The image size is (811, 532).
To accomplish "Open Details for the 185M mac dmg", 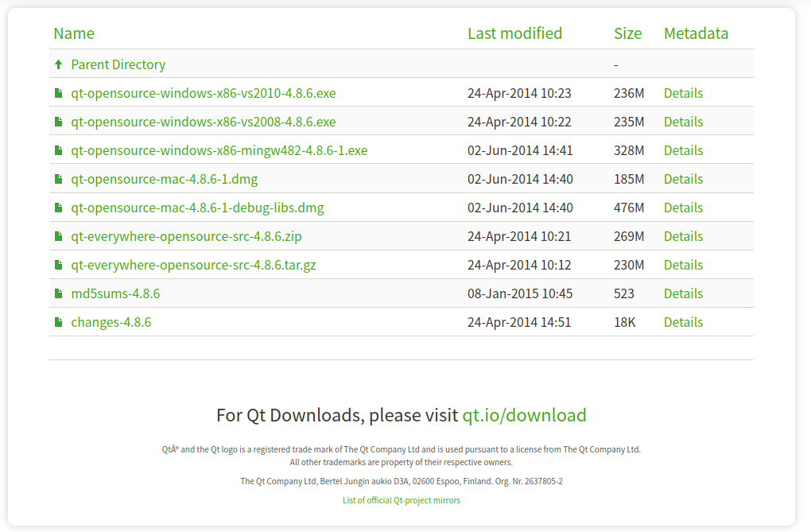I will pyautogui.click(x=683, y=179).
